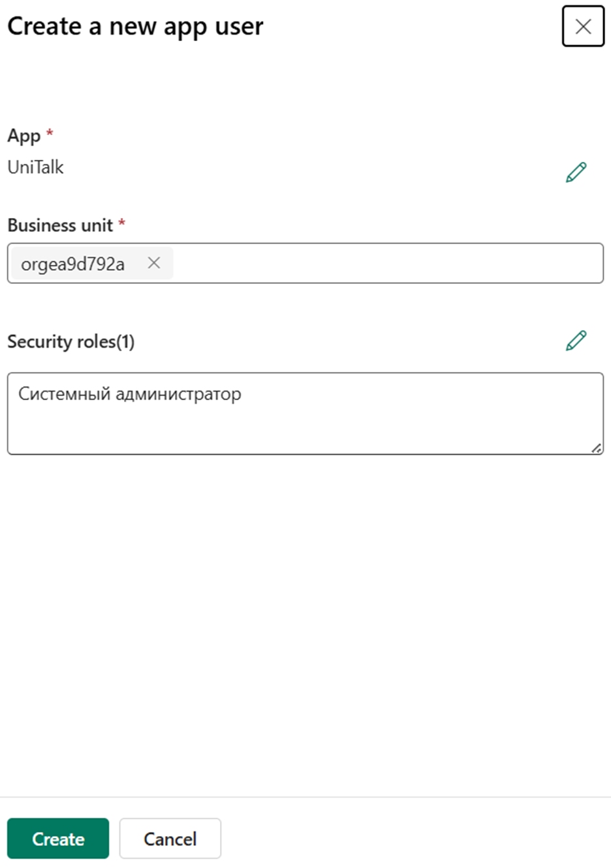
Task: Click the required asterisk beside App
Action: (50, 133)
